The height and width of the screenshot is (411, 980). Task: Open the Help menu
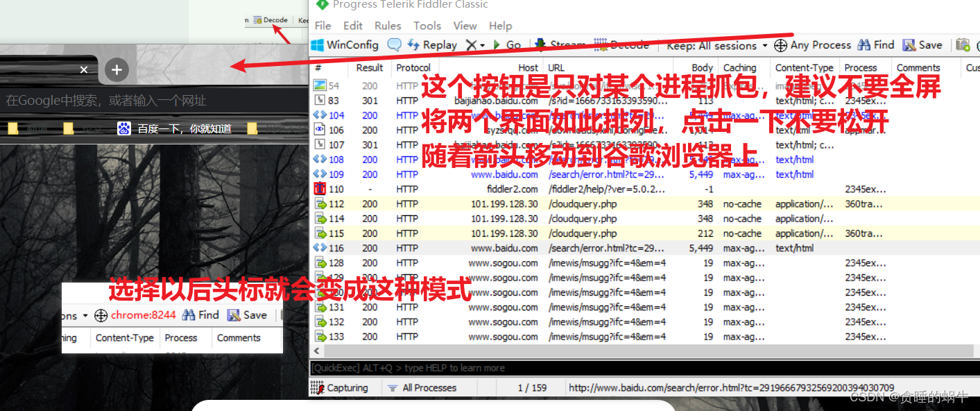pos(500,26)
